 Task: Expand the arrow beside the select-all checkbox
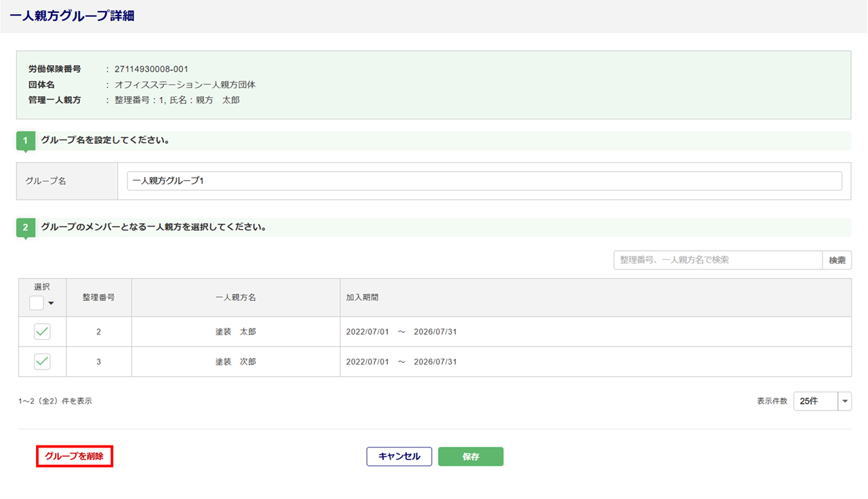pyautogui.click(x=51, y=303)
